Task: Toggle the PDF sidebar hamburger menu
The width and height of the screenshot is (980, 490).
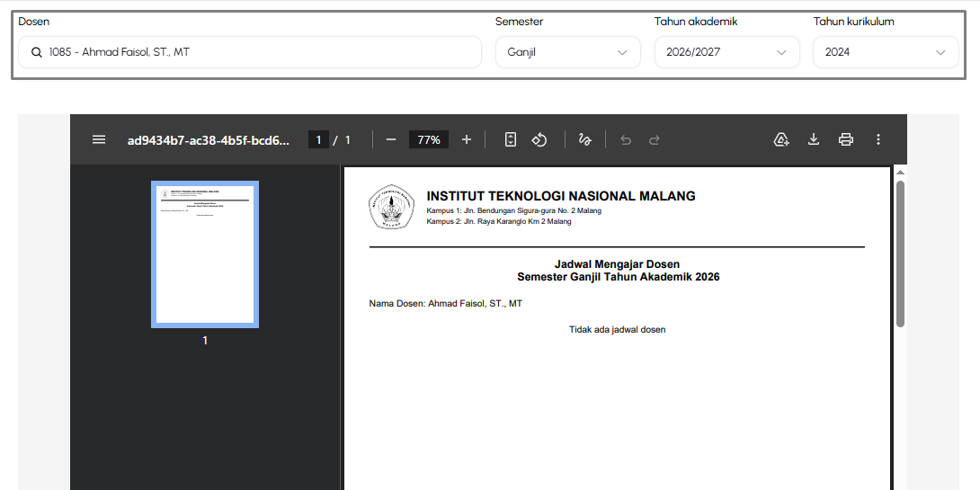Action: (99, 139)
